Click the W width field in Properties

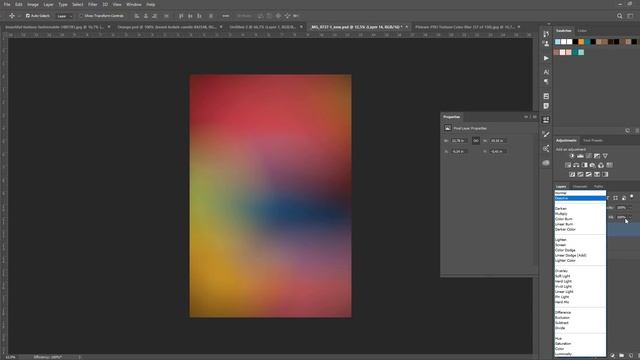pos(459,141)
